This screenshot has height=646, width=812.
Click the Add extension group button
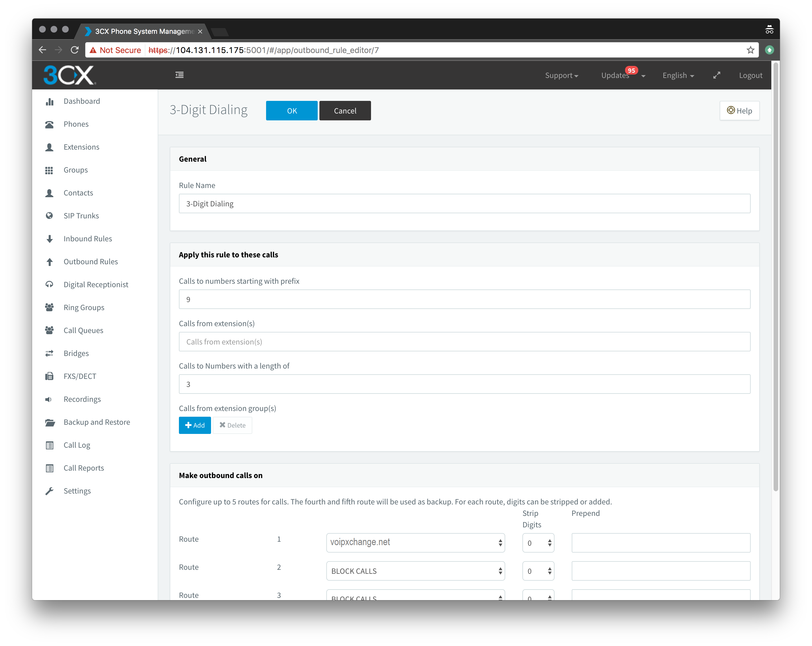(x=195, y=425)
